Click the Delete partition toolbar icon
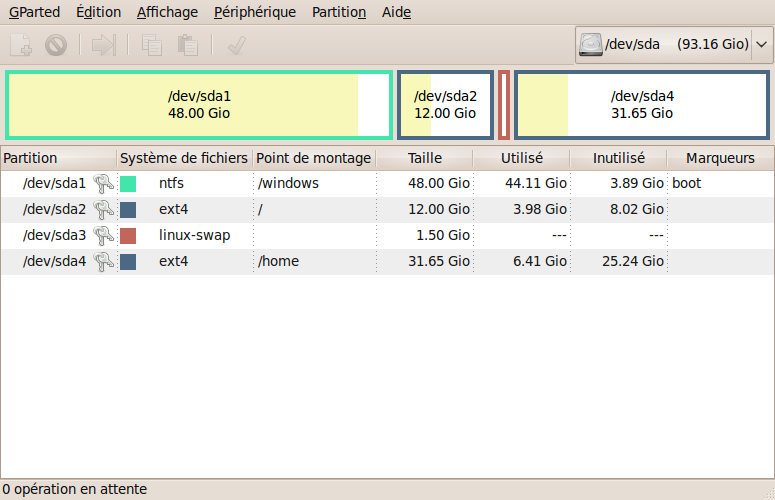The width and height of the screenshot is (775, 500). 56,45
